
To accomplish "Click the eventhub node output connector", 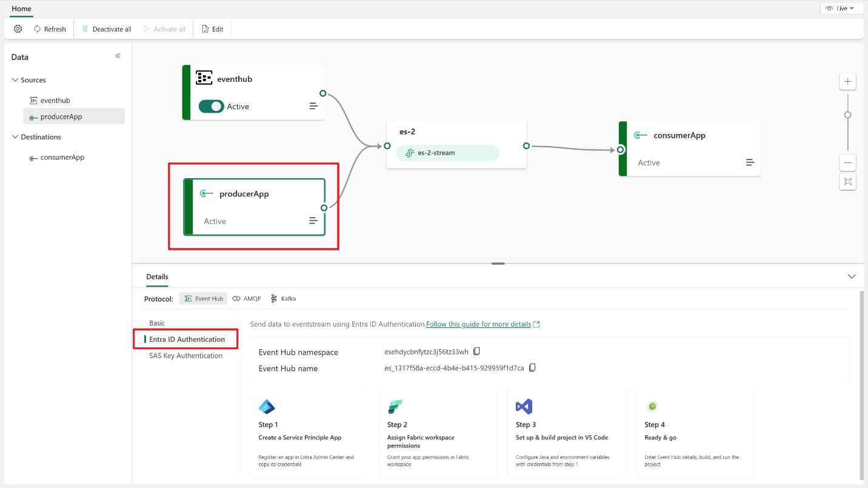I will [x=323, y=93].
